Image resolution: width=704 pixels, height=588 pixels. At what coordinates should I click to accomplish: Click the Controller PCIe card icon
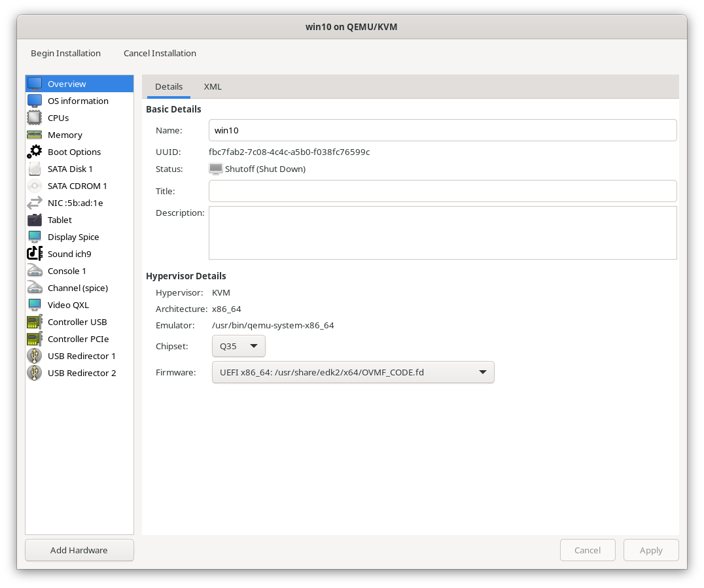(35, 339)
